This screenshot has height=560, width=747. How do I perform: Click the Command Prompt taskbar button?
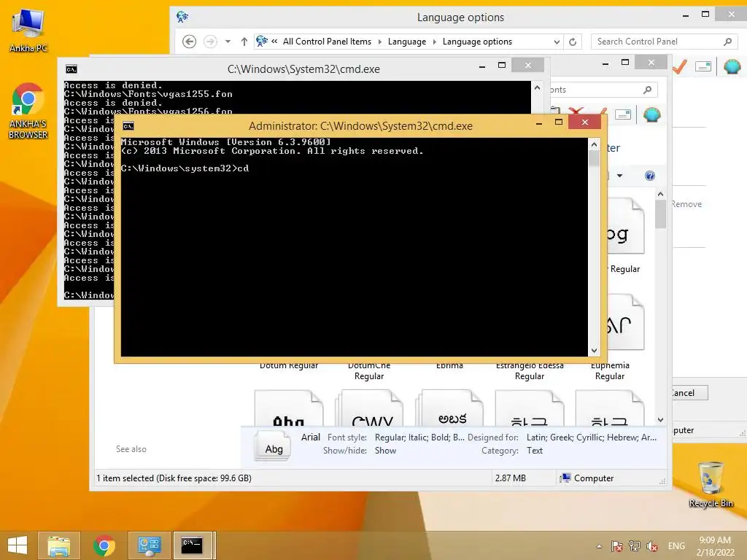pos(193,545)
